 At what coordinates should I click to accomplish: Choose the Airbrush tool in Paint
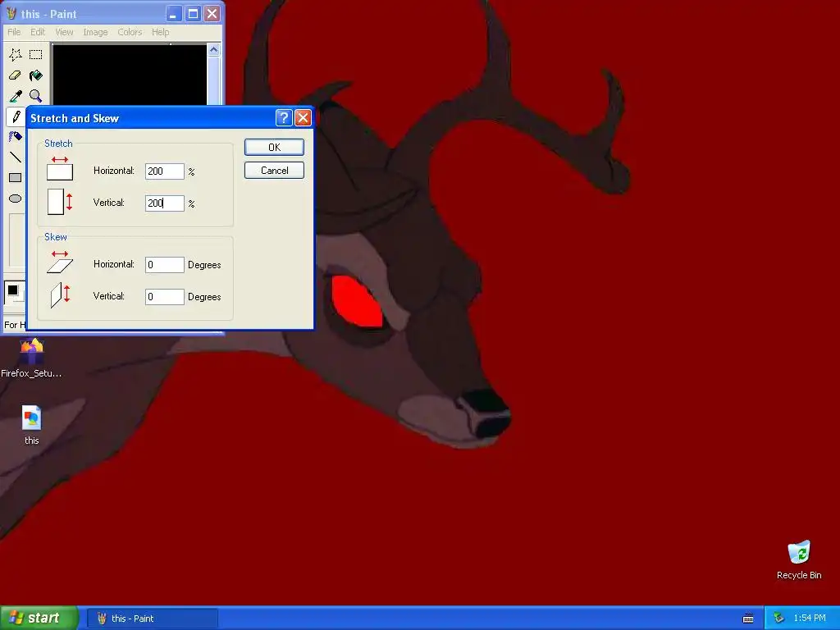(x=15, y=137)
